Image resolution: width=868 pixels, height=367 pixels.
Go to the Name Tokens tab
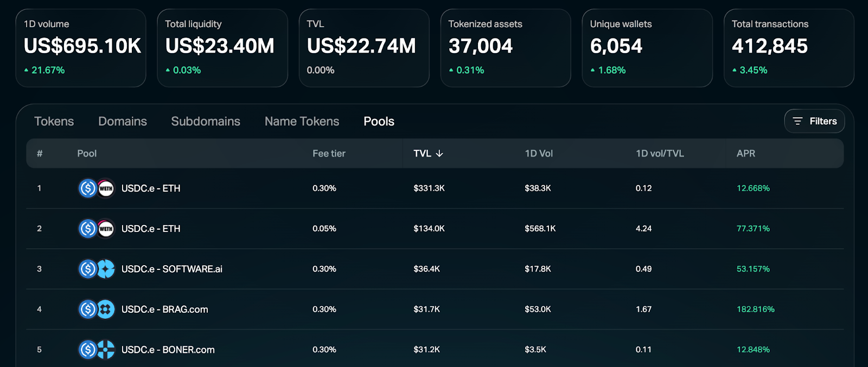coord(302,121)
